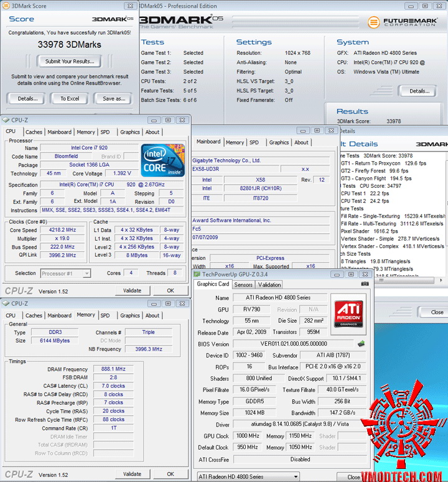448x482 pixels.
Task: Click the TechPowerUp GPU-Z title icon
Action: [x=197, y=274]
